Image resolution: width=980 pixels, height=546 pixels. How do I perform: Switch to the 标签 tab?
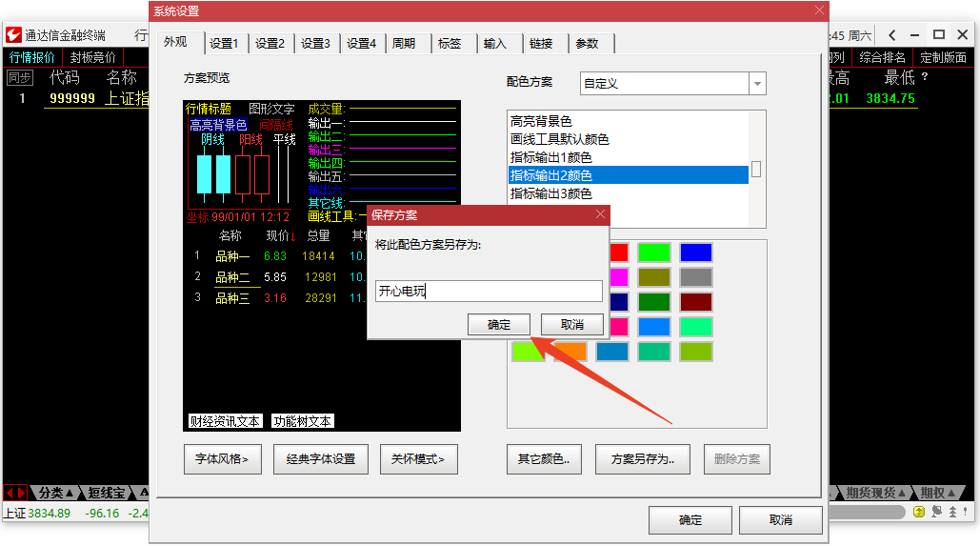450,43
